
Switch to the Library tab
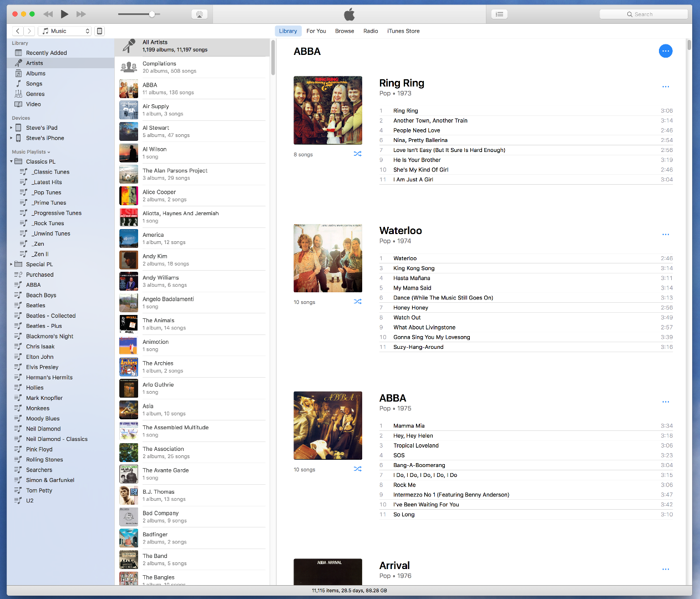click(288, 31)
